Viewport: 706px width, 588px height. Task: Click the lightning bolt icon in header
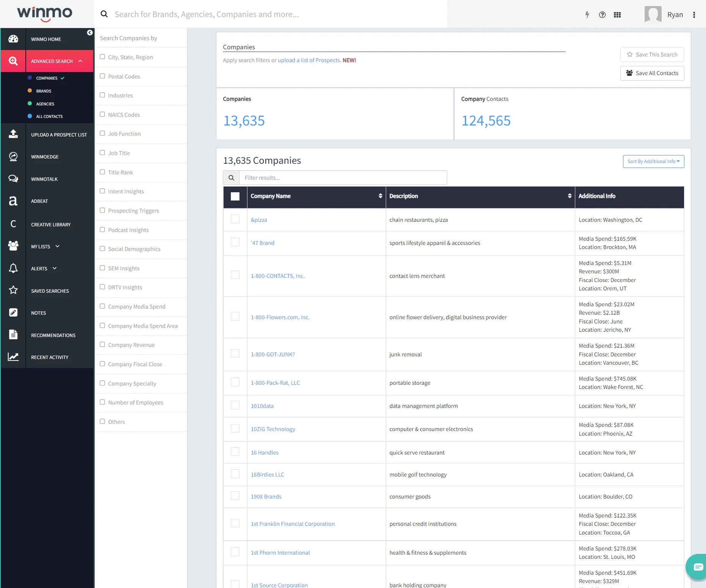click(587, 15)
